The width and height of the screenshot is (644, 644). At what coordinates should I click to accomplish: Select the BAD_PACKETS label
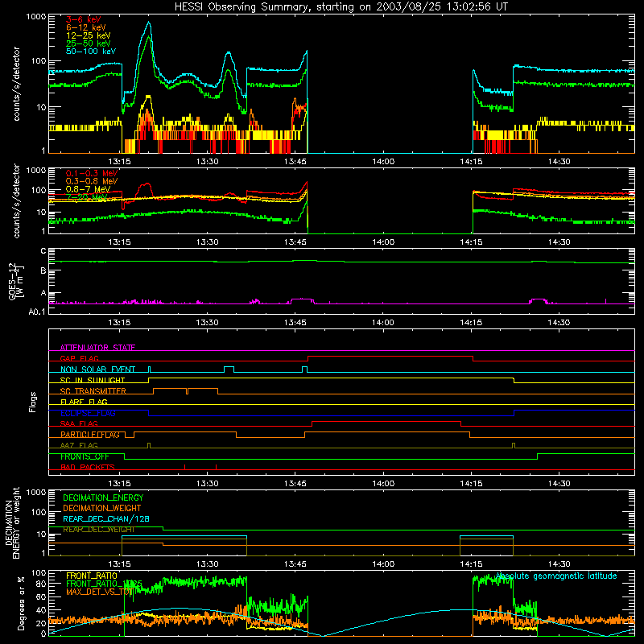(x=88, y=467)
